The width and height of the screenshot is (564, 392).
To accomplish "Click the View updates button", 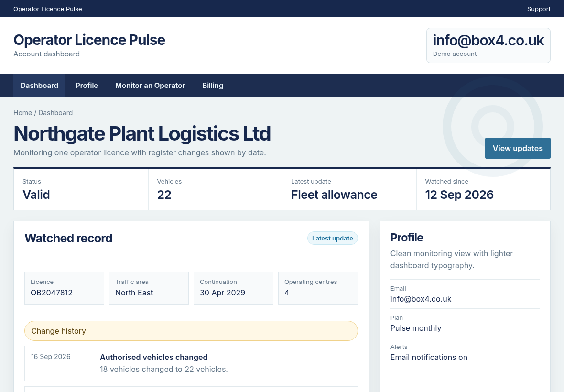I will coord(518,148).
